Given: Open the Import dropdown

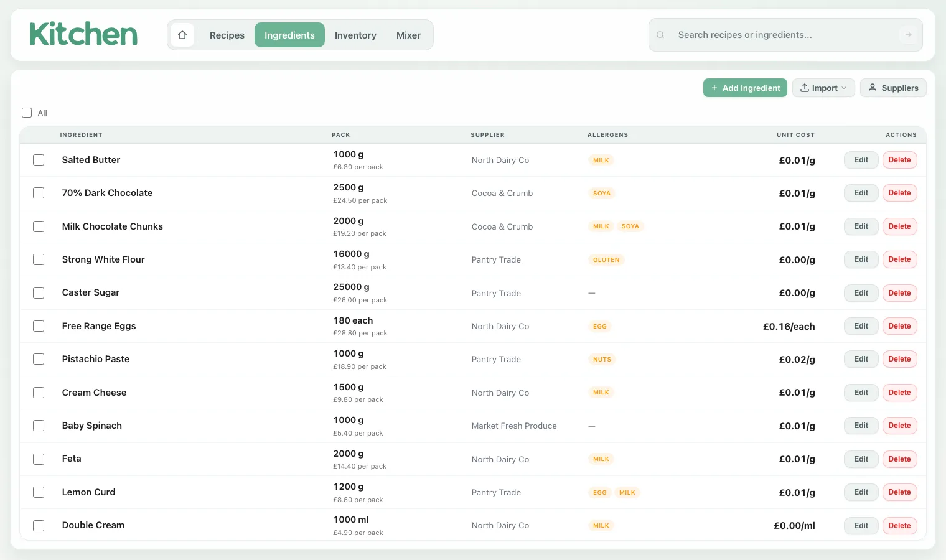Looking at the screenshot, I should [x=823, y=88].
